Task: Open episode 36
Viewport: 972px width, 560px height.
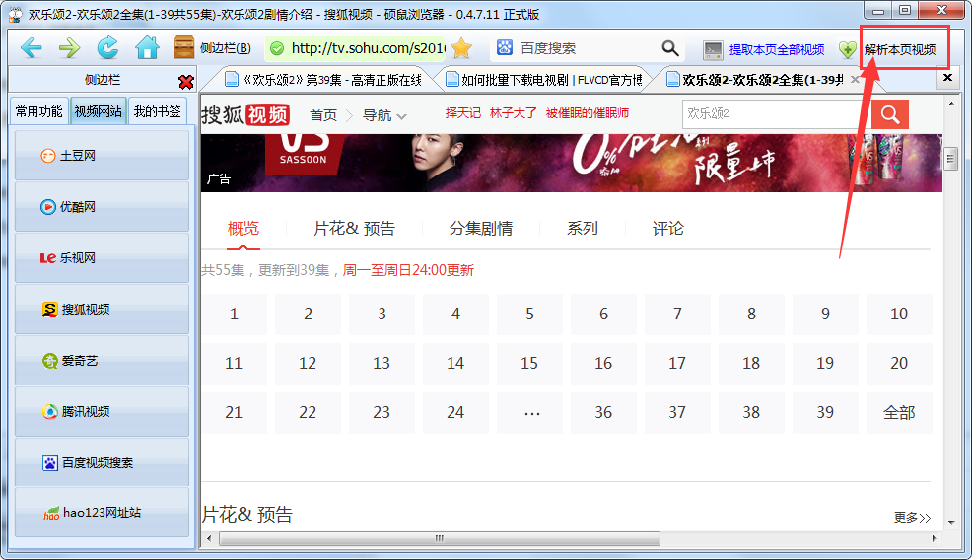Action: [x=603, y=412]
